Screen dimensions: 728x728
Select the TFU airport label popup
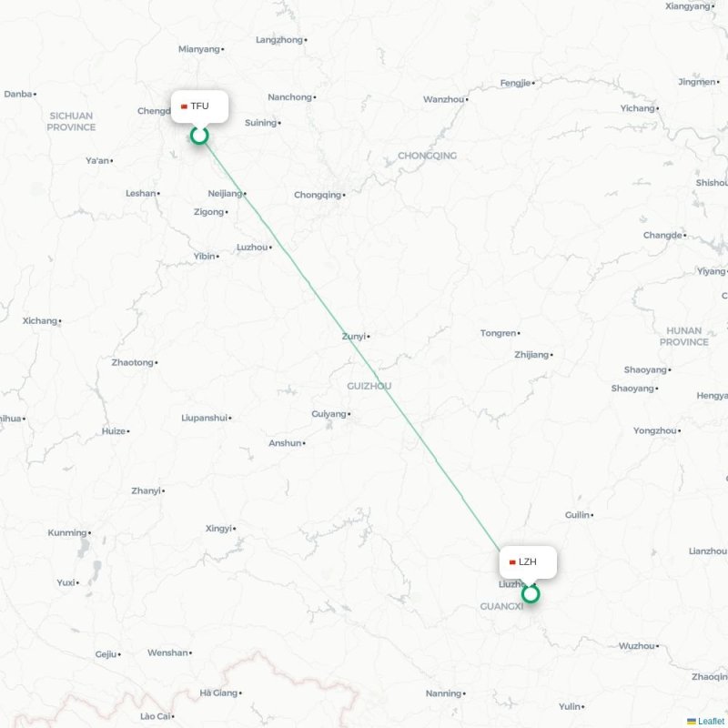tap(199, 106)
